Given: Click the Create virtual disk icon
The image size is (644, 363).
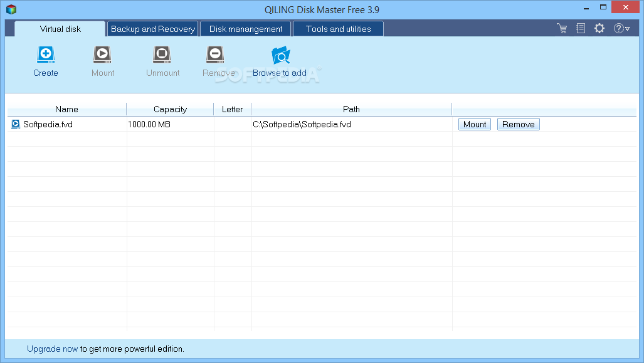Looking at the screenshot, I should pyautogui.click(x=46, y=55).
